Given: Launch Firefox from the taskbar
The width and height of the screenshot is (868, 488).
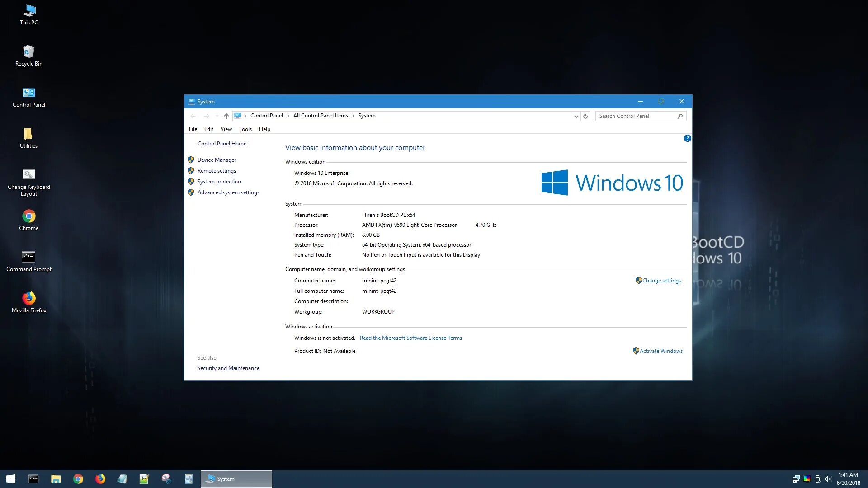Looking at the screenshot, I should click(100, 479).
